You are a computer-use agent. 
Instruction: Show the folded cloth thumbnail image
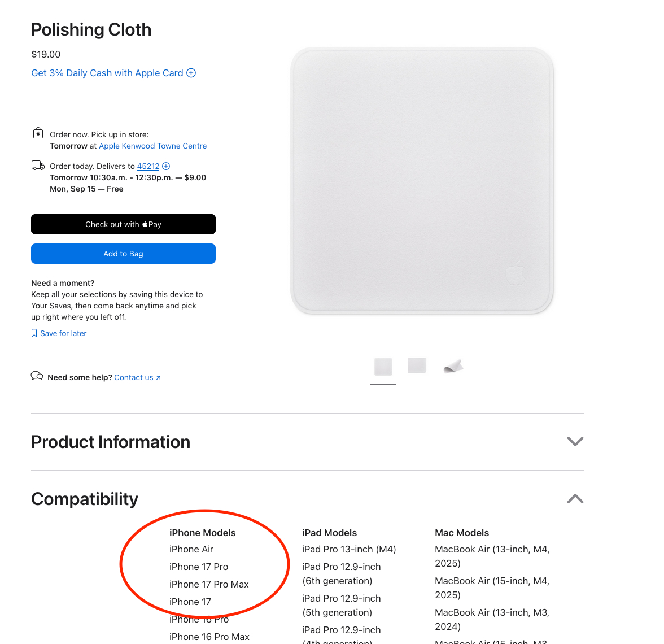(x=453, y=367)
